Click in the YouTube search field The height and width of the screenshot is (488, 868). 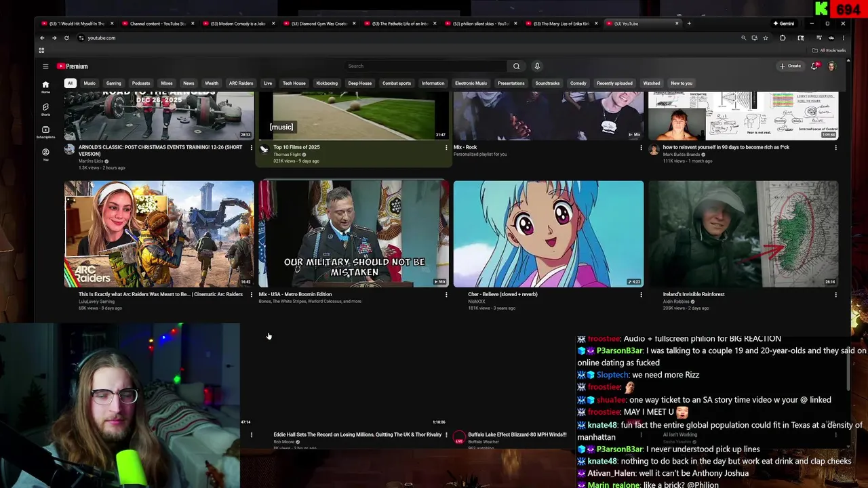426,66
